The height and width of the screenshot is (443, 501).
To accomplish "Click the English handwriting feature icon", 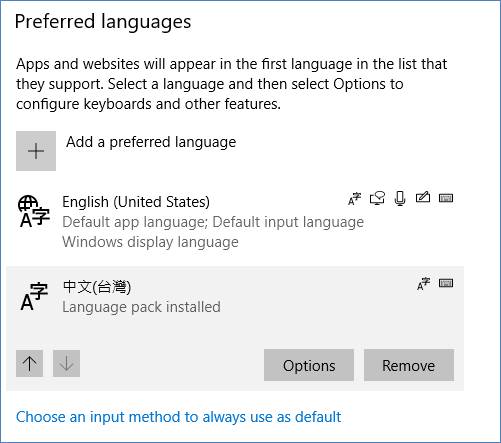I will tap(423, 198).
